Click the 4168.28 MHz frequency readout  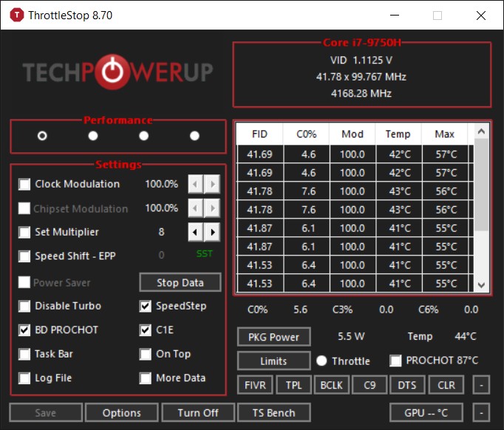coord(361,94)
